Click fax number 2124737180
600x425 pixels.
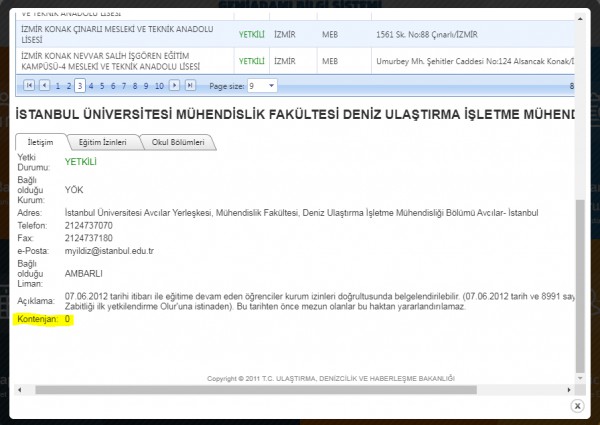88,238
